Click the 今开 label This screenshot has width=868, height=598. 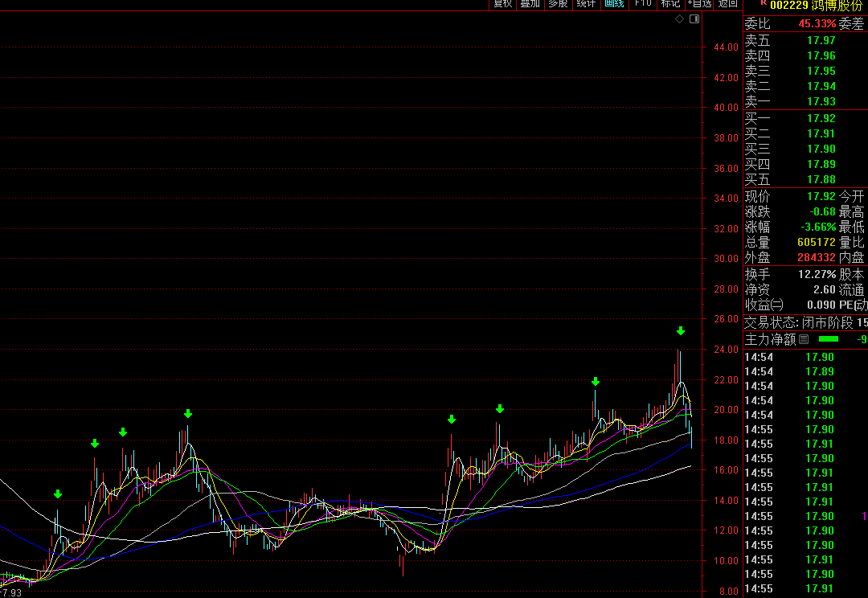(x=851, y=197)
